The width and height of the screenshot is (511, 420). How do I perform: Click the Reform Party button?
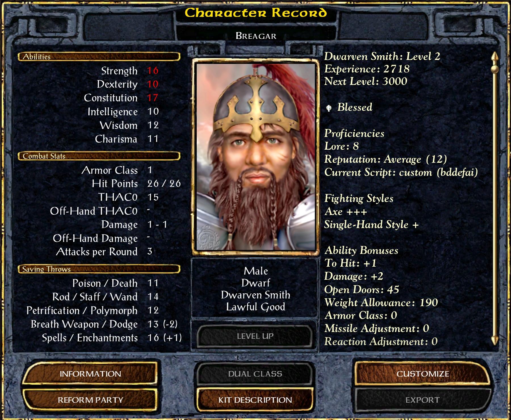tap(90, 400)
